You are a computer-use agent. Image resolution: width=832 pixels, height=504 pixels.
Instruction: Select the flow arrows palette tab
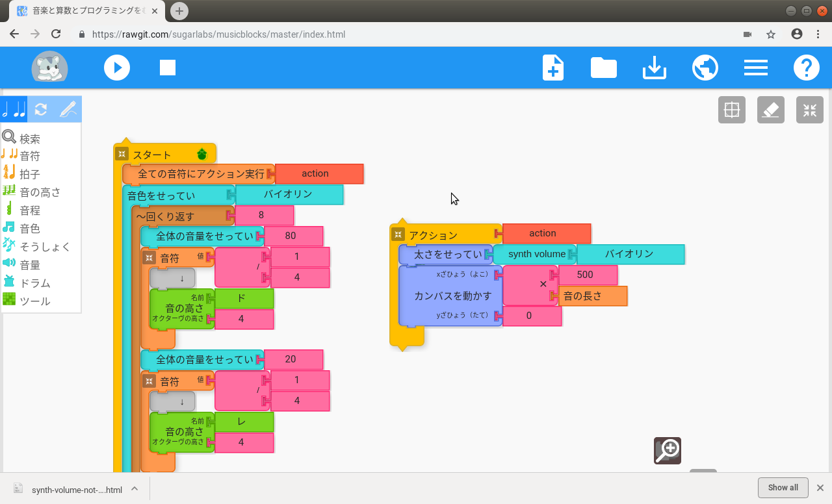41,109
